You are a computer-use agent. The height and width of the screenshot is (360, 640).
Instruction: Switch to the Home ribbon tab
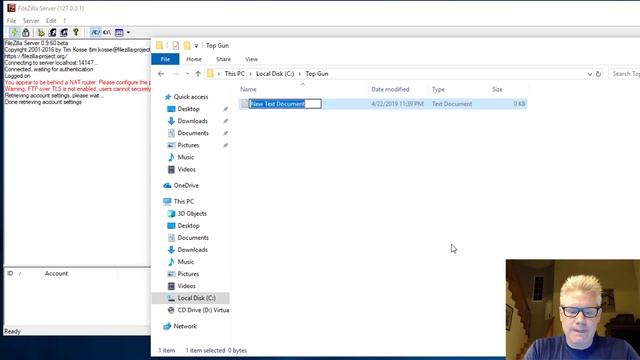[x=194, y=59]
